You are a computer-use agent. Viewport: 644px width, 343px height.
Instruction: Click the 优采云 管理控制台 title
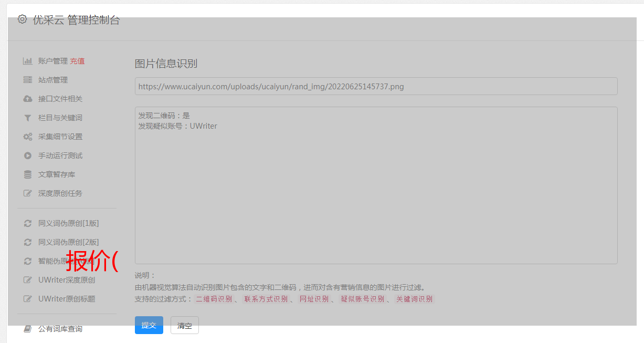tap(76, 20)
